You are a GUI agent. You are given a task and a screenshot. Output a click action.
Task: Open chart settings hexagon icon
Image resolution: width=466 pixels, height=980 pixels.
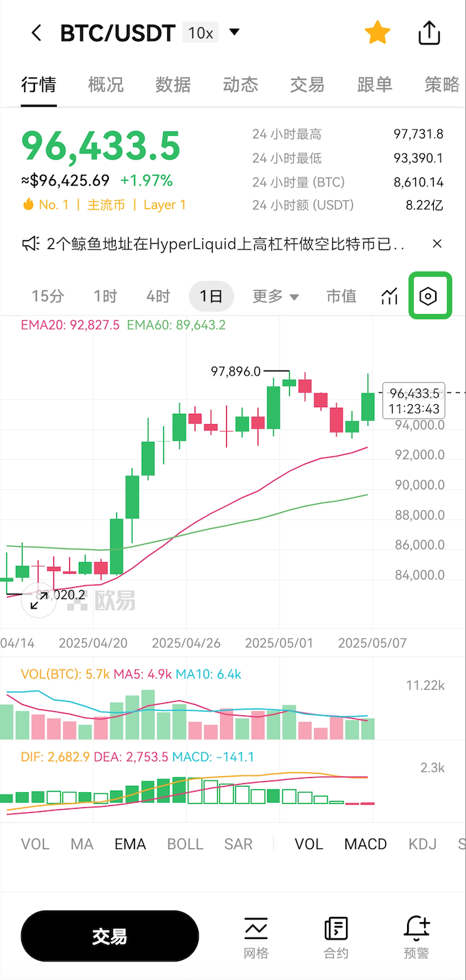[429, 296]
